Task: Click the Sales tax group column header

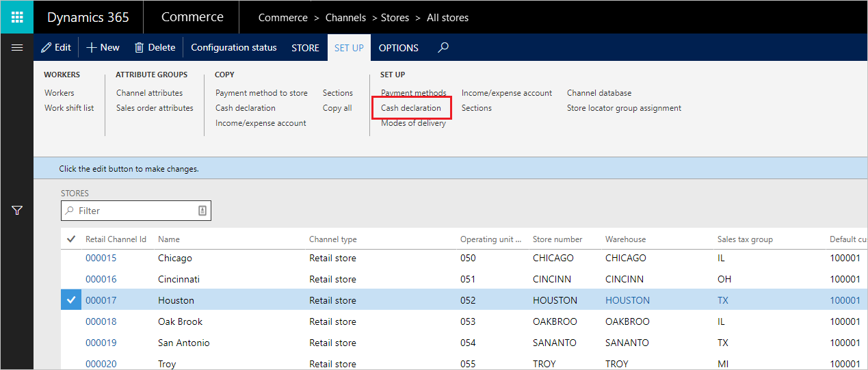Action: pos(745,239)
